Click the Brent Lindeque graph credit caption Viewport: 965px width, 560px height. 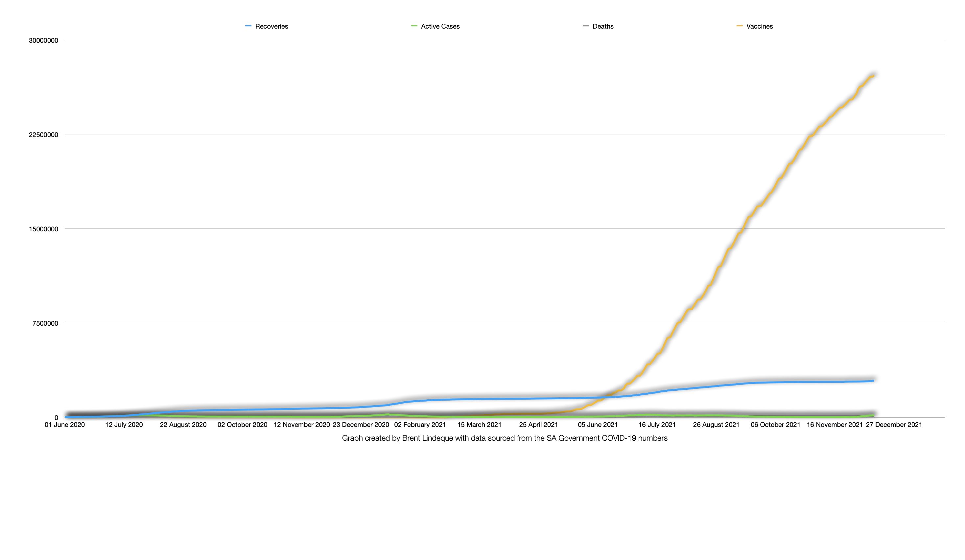[x=504, y=438]
